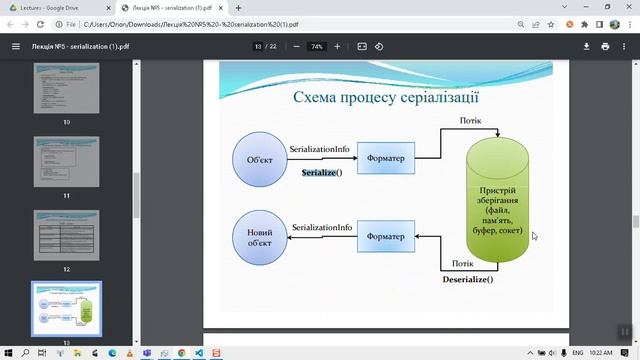The width and height of the screenshot is (640, 360).
Task: Click the upper Форматер box
Action: (386, 158)
